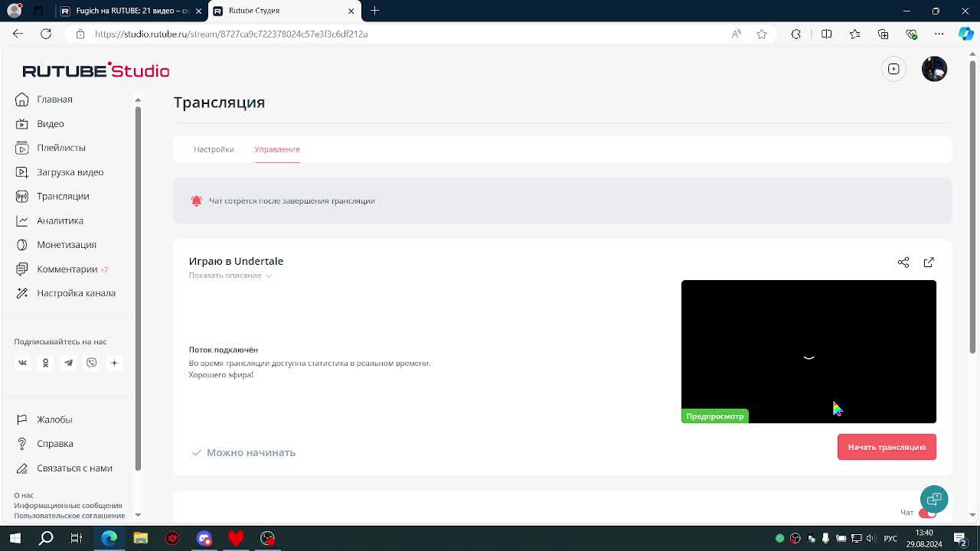The height and width of the screenshot is (551, 980).
Task: Click the sidebar scrollbar
Action: click(x=138, y=287)
